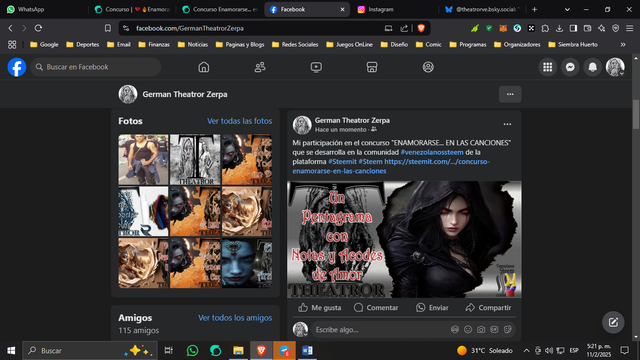This screenshot has height=360, width=640.
Task: Open WhatsApp from the taskbar
Action: pos(193,351)
